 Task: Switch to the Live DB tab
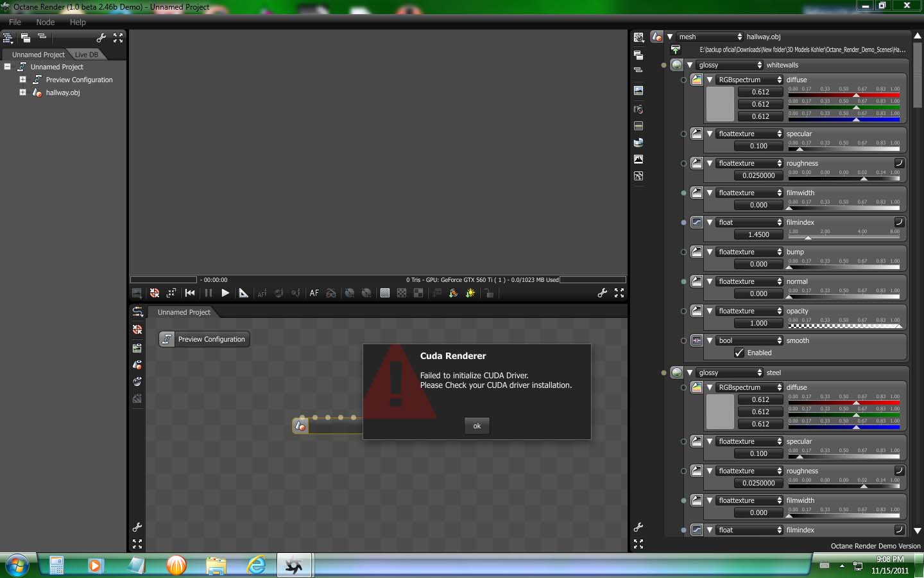(x=87, y=55)
